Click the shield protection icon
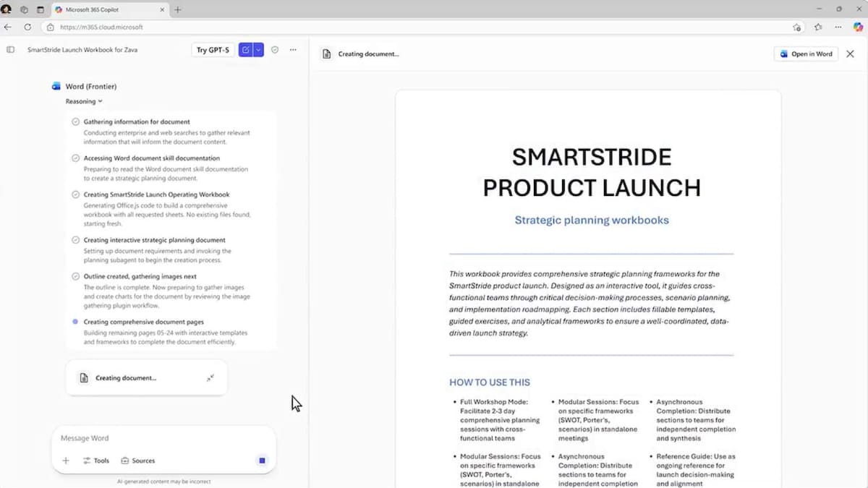The height and width of the screenshot is (488, 868). 275,50
